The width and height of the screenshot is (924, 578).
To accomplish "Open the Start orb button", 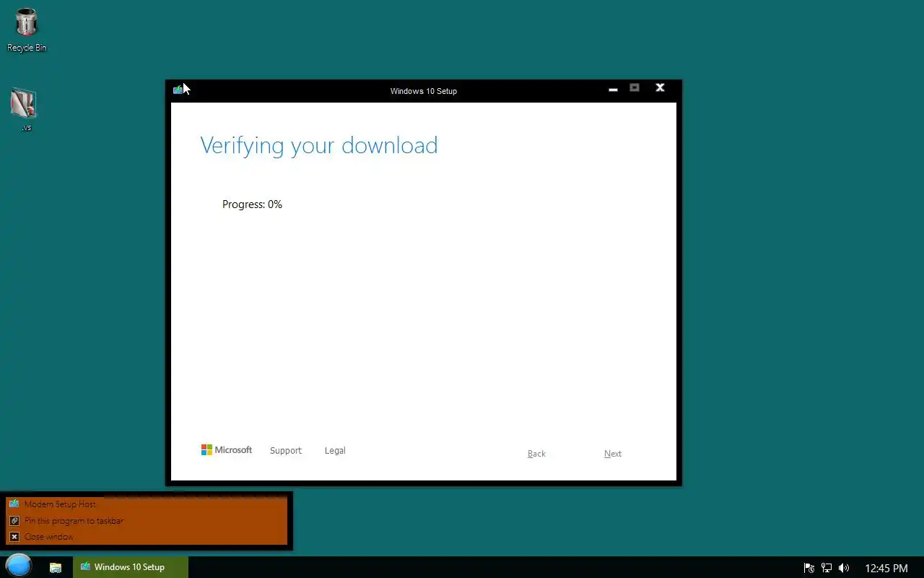I will [19, 566].
